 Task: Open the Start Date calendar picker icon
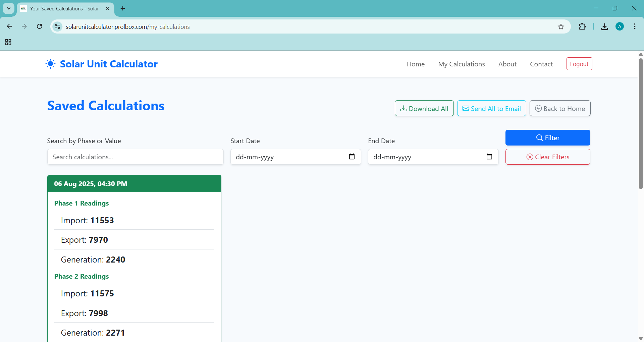pyautogui.click(x=352, y=157)
